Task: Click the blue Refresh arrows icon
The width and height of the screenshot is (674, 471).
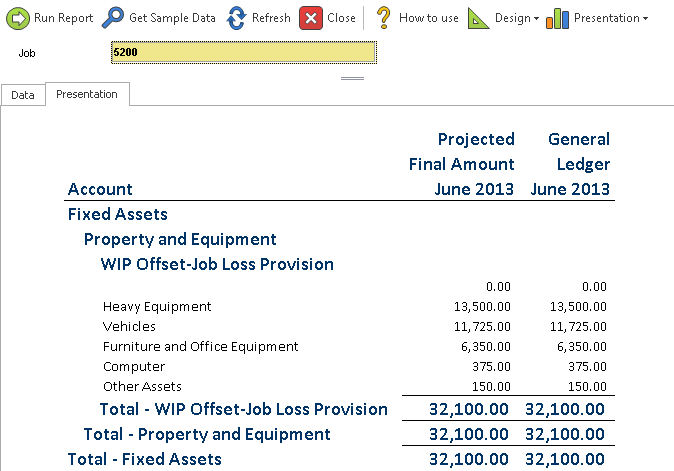Action: (x=236, y=18)
